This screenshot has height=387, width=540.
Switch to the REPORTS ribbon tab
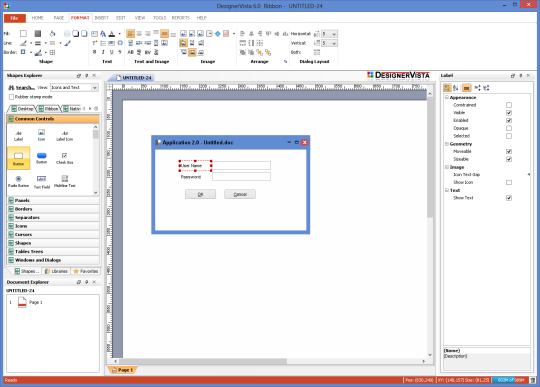[x=181, y=18]
